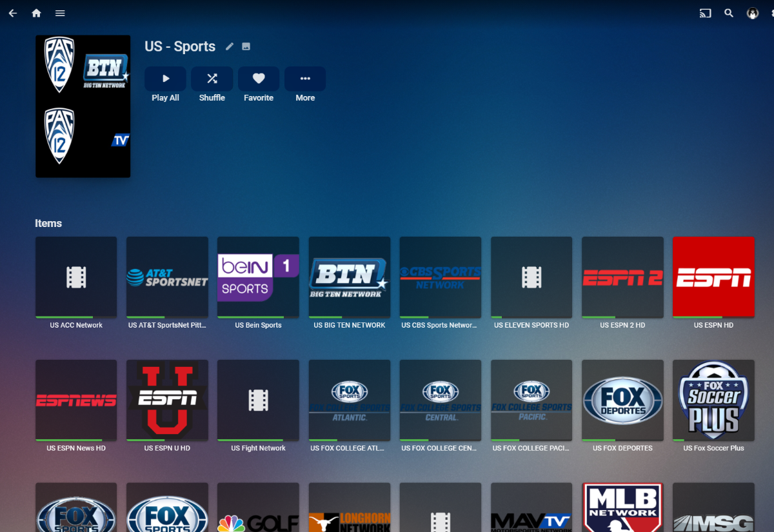
Task: Open the US Fight Network card
Action: pyautogui.click(x=259, y=400)
